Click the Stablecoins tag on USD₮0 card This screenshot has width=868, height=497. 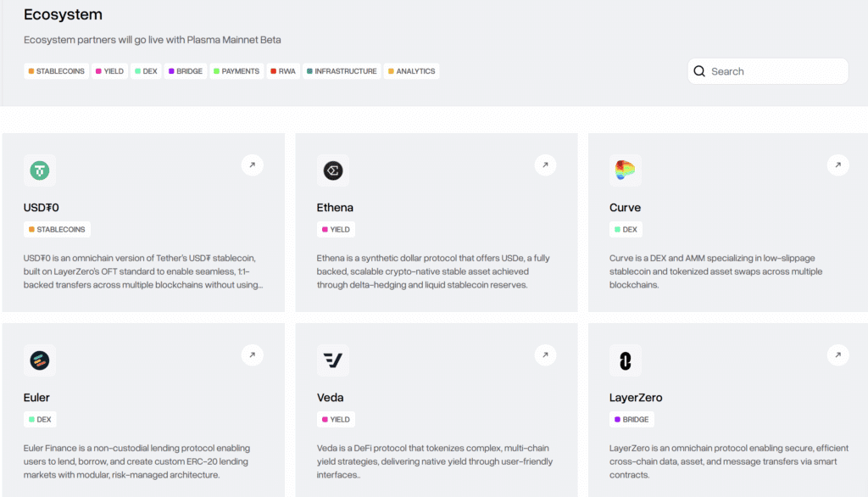tap(57, 229)
